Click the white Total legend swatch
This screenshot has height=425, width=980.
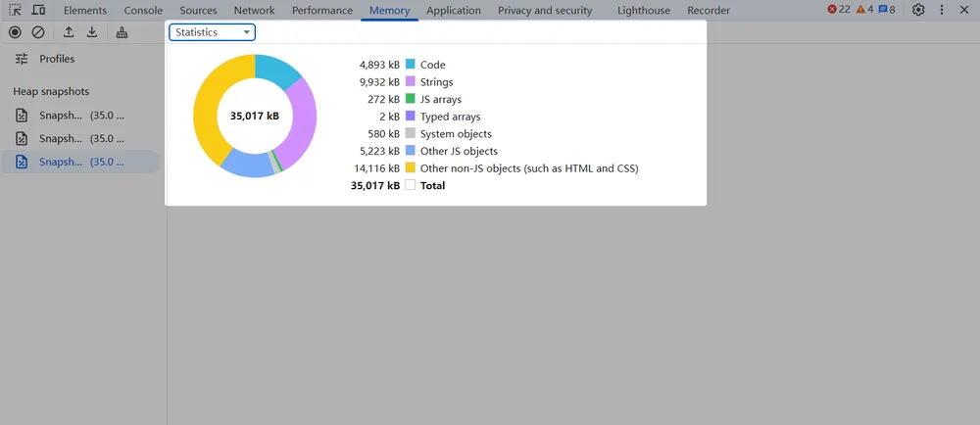pos(411,185)
